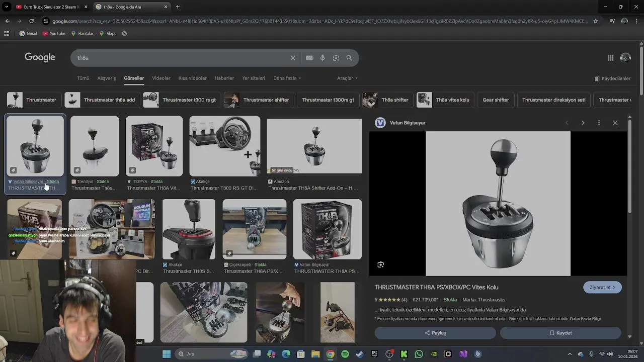Open Spotify from the taskbar
The width and height of the screenshot is (644, 362).
[x=345, y=354]
